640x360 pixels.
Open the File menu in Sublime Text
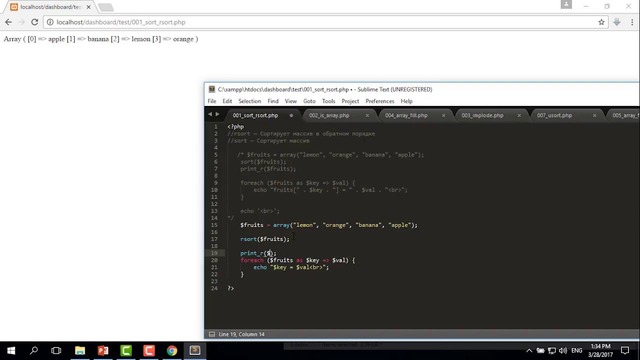coord(212,101)
